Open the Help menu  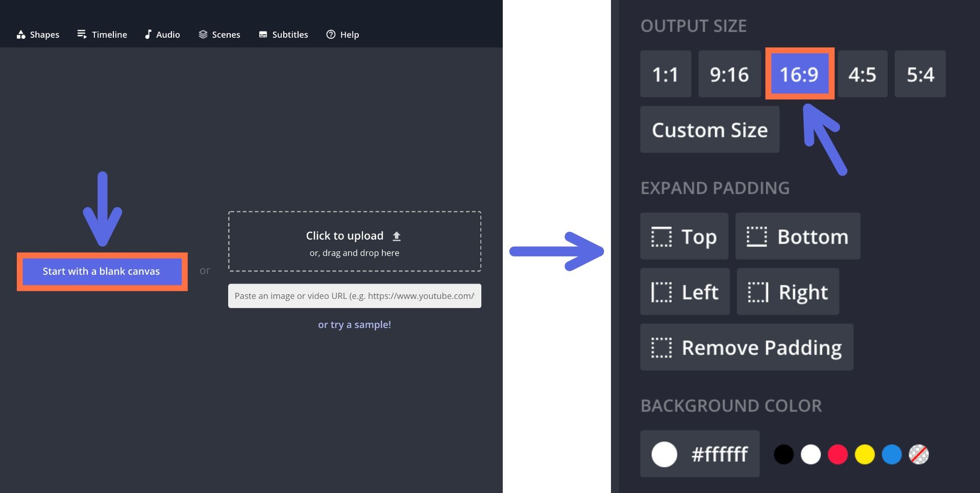coord(342,35)
